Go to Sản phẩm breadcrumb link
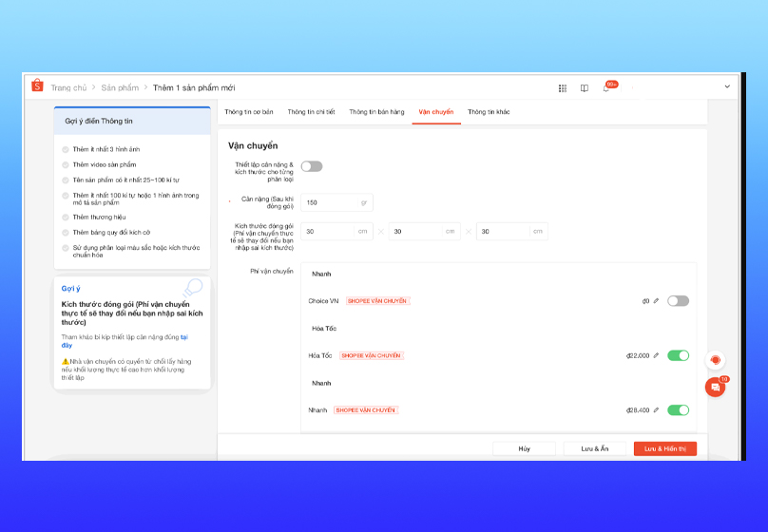768x532 pixels. (121, 87)
